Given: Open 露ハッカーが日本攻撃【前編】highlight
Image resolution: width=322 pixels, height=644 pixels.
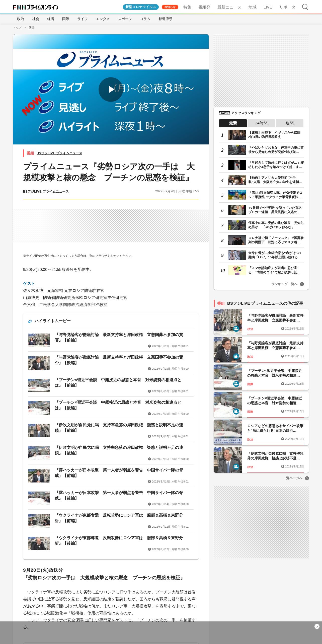Looking at the screenshot, I should click(x=111, y=475).
